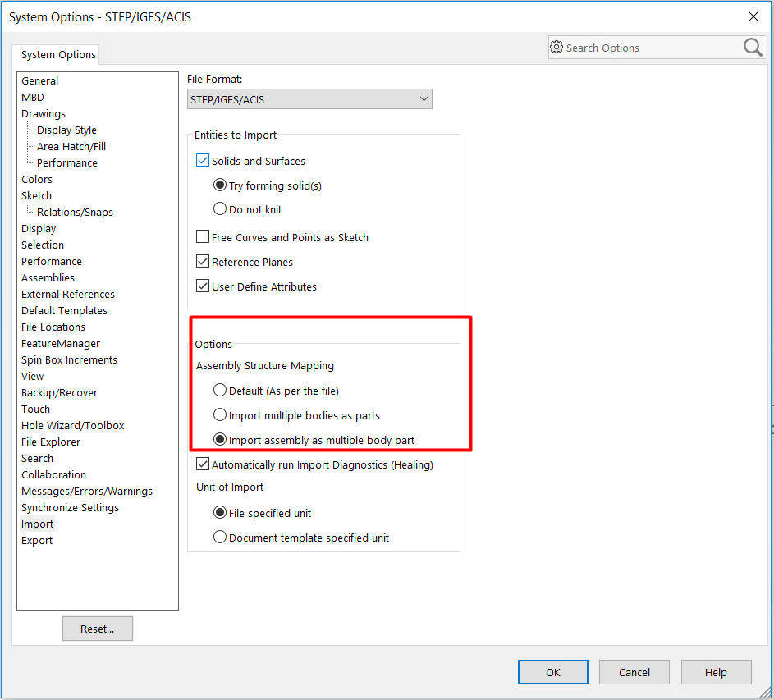Select Import multiple bodies as parts
774x700 pixels.
220,415
